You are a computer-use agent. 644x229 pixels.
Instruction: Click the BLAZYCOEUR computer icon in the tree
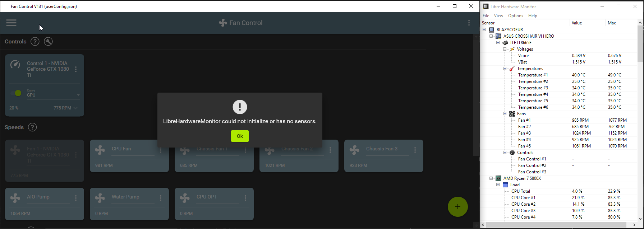(x=492, y=30)
